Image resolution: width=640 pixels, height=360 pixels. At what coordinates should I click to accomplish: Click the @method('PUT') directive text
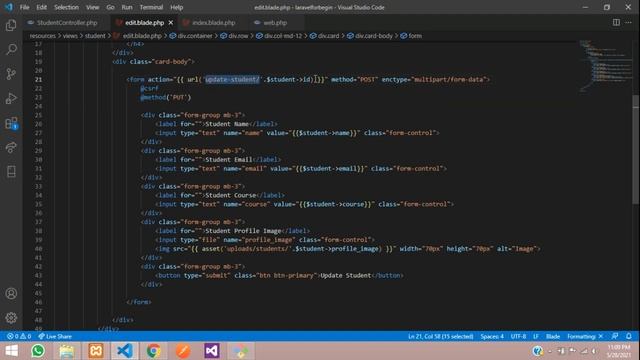[x=166, y=97]
